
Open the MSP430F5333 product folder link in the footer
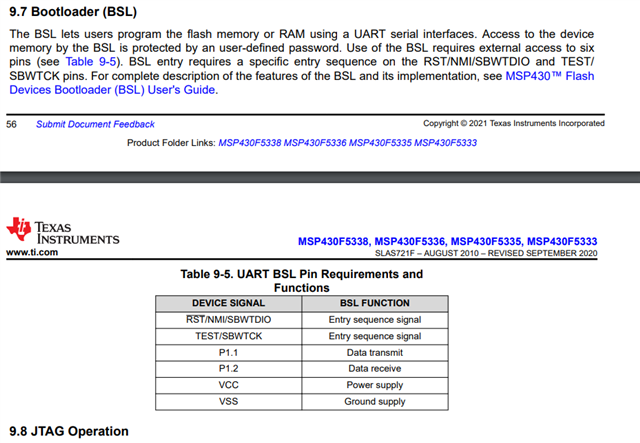pyautogui.click(x=445, y=143)
